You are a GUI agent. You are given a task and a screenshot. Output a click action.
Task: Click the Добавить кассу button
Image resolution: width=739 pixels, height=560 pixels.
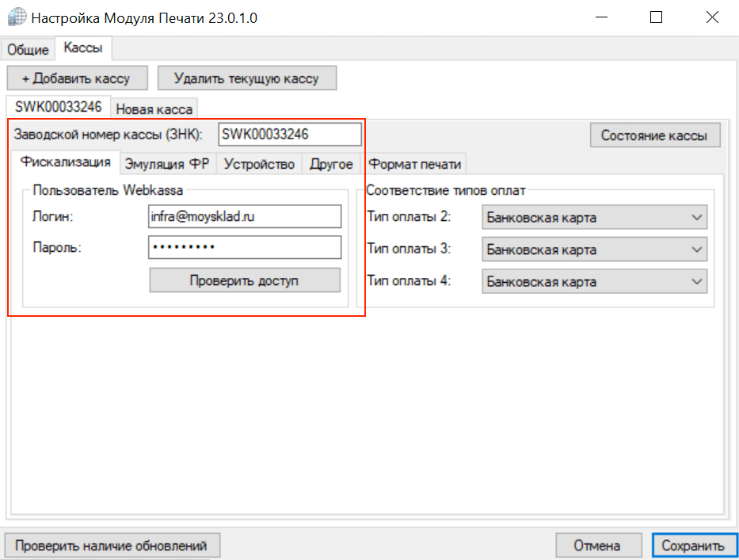click(75, 78)
